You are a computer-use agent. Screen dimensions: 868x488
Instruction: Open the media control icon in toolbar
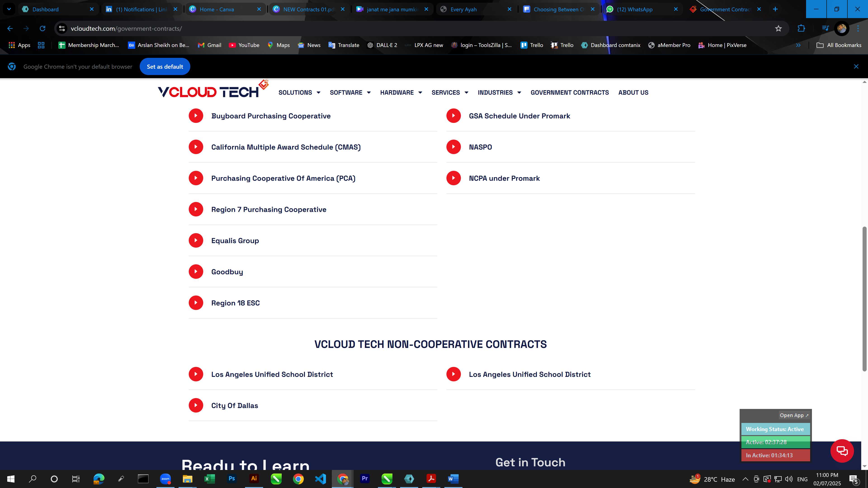click(825, 29)
